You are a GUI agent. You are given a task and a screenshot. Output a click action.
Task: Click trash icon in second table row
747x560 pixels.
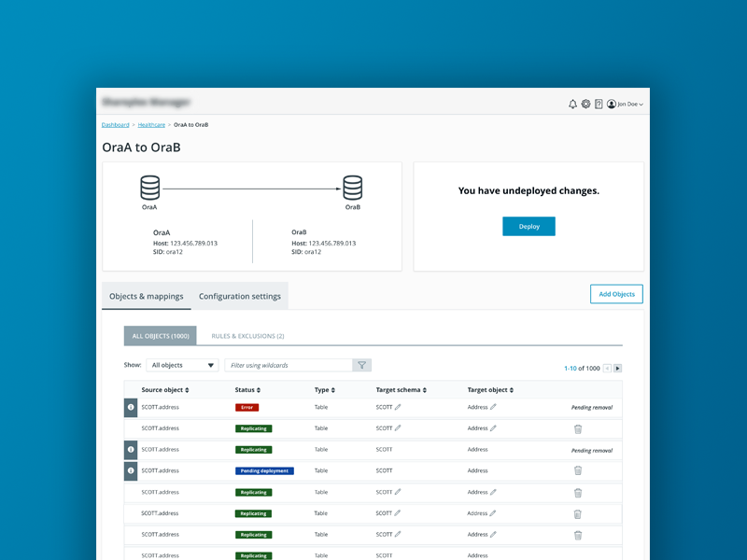click(x=578, y=429)
